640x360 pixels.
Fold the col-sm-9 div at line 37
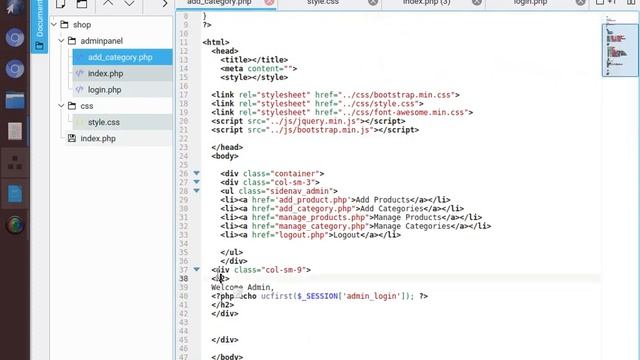[196, 269]
